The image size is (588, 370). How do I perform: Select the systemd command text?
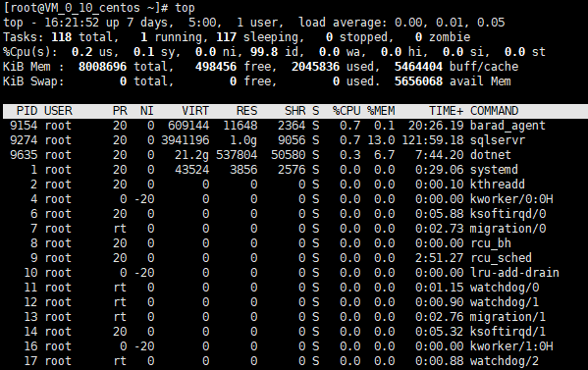coord(494,170)
